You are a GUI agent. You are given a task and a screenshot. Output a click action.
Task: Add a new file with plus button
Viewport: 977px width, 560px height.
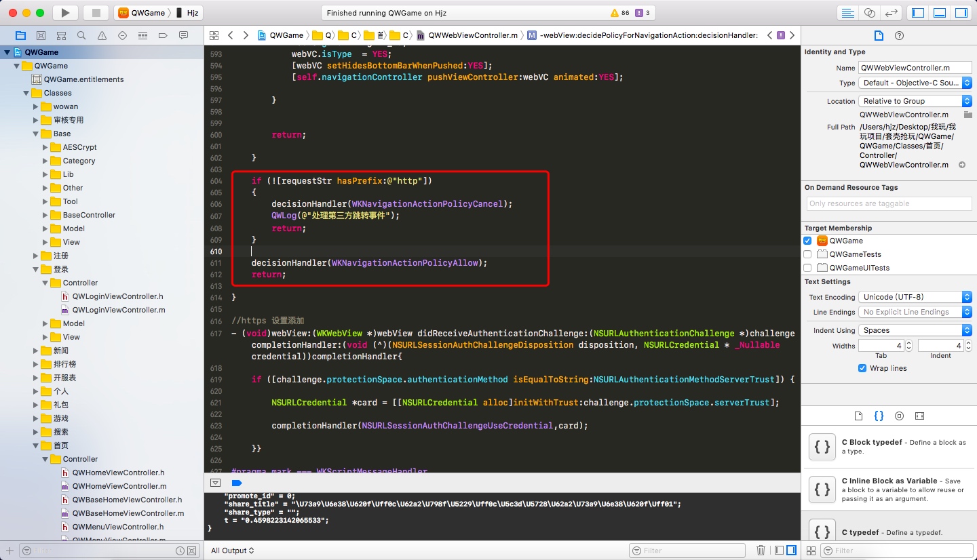9,551
